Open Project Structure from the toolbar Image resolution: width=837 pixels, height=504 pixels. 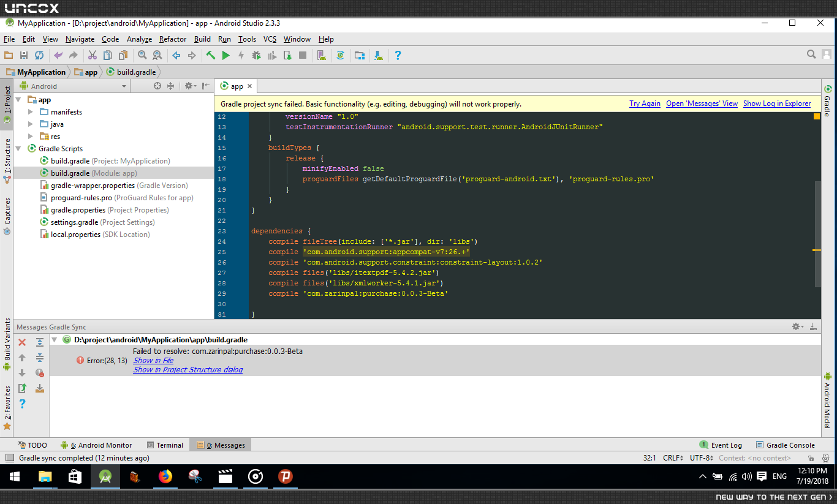(360, 55)
